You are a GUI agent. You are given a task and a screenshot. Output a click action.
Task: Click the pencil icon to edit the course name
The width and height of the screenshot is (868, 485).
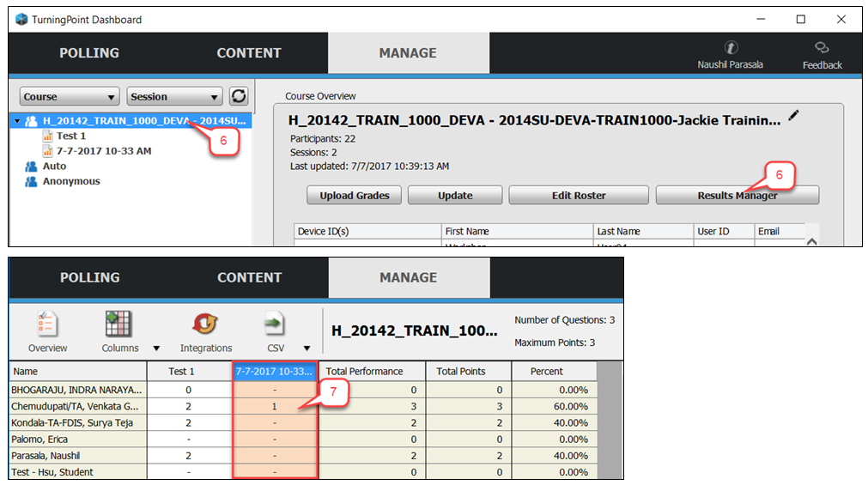pos(794,115)
